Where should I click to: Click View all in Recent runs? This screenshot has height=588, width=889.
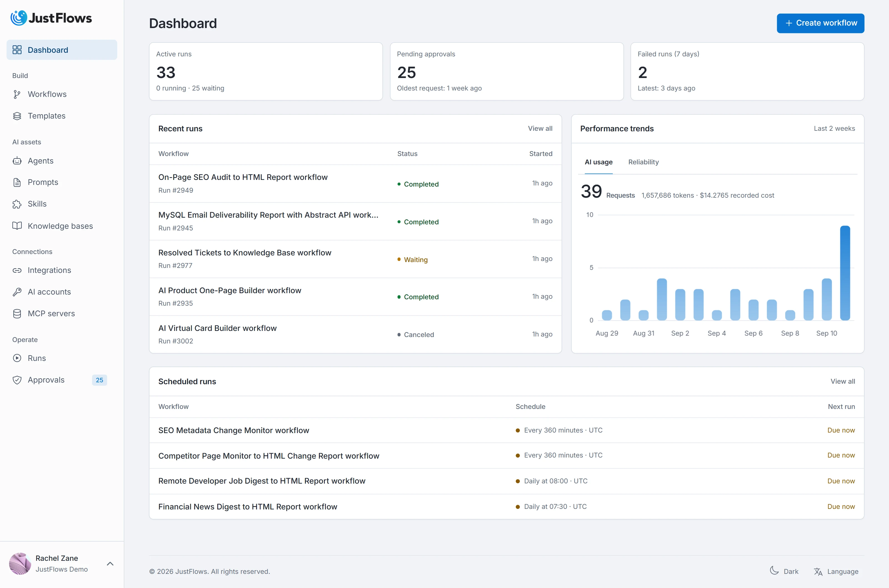point(540,129)
